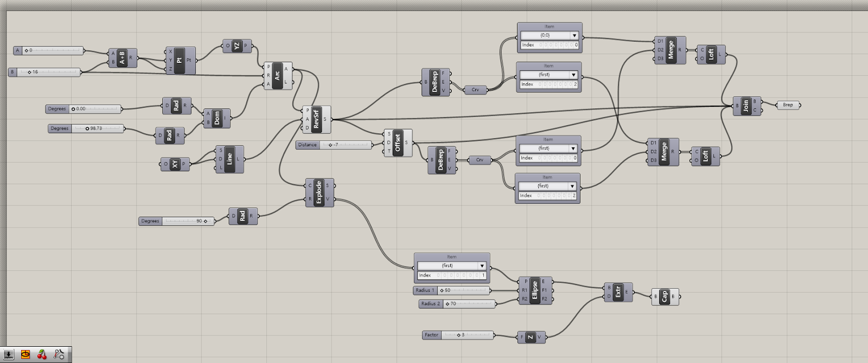Adjust the Distance slider showing -7
Screen dimensions: 868x363
click(334, 145)
